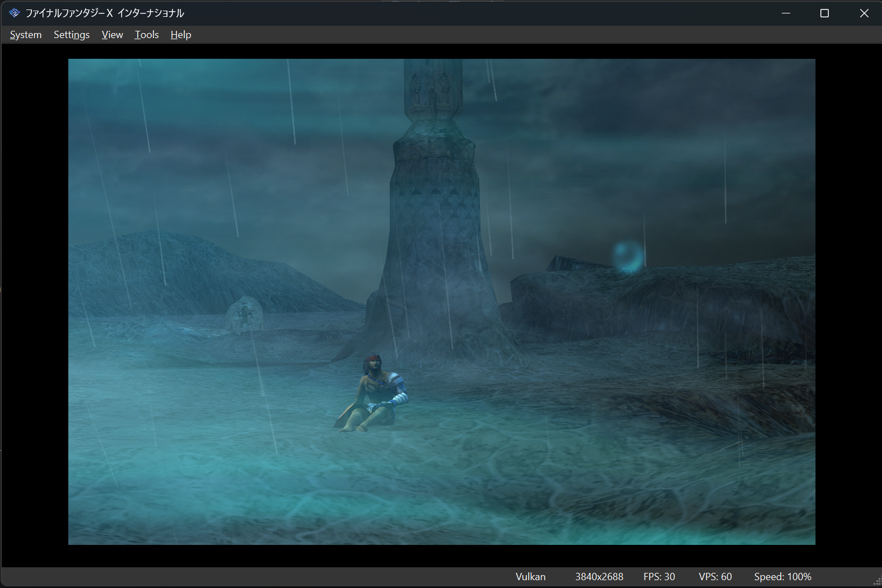
Task: Minimize the emulator window
Action: point(786,13)
